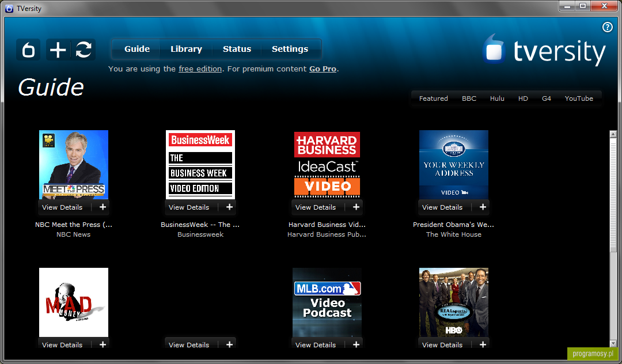Screen dimensions: 622x364
Task: View Details for Harvard Business Video
Action: coord(316,207)
